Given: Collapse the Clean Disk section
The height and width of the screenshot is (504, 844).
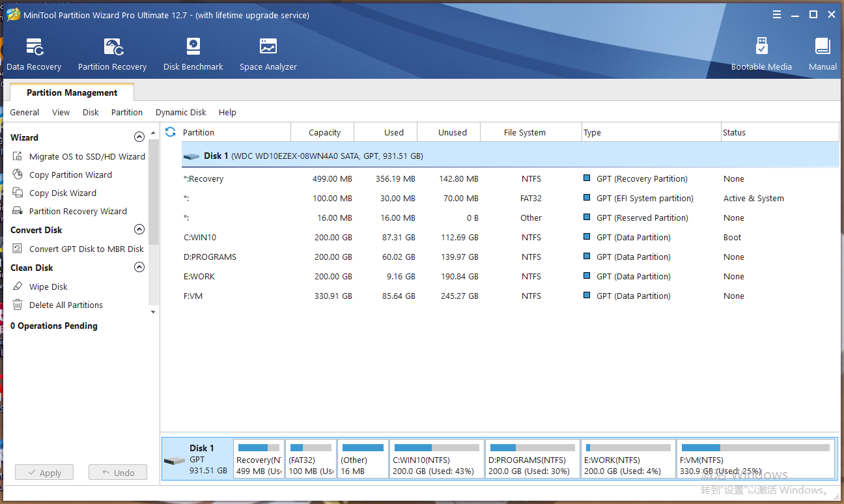Looking at the screenshot, I should [139, 268].
